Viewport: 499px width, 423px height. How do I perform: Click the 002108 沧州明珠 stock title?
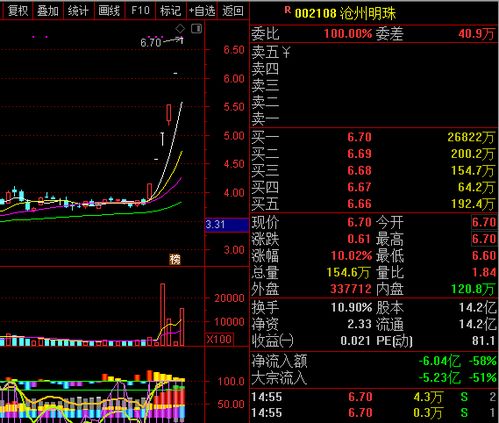click(345, 13)
